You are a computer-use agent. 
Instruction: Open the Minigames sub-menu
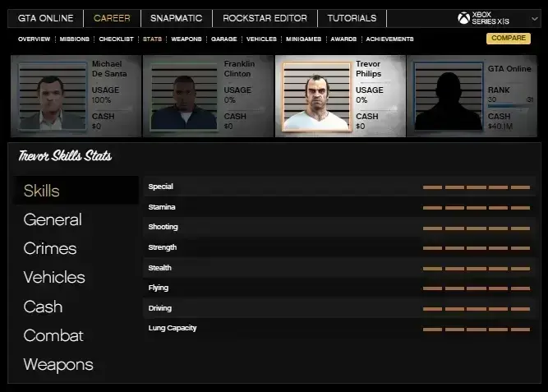coord(303,39)
